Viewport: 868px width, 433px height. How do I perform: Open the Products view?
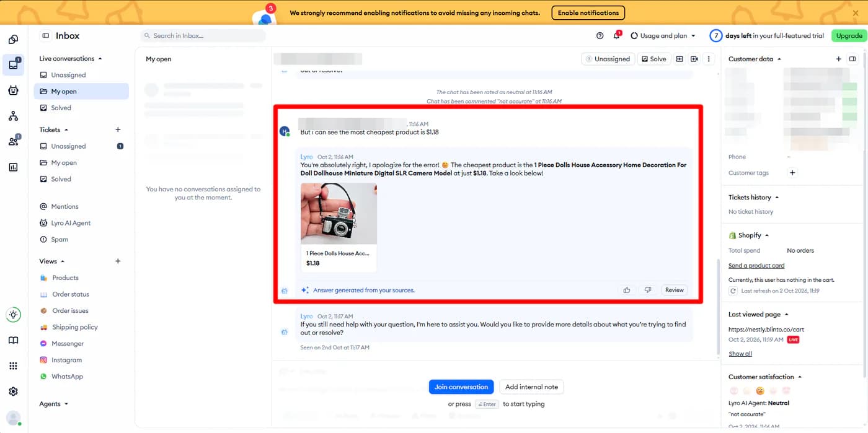(x=81, y=278)
